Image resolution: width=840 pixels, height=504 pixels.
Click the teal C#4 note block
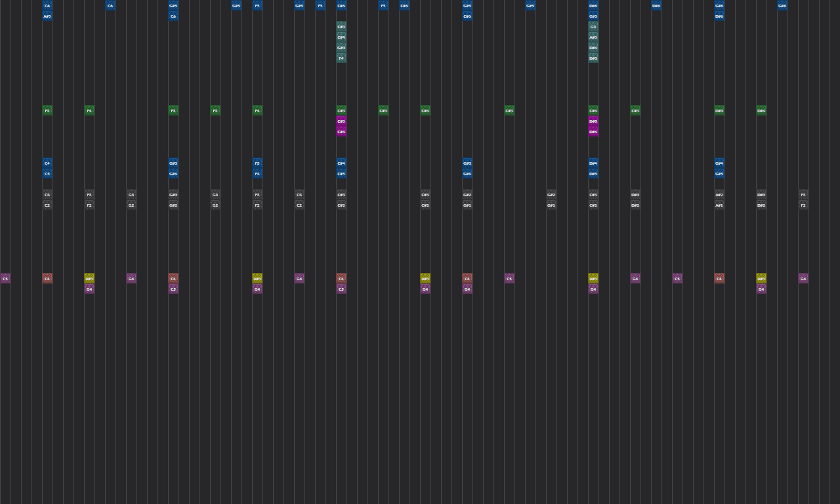[x=341, y=37]
